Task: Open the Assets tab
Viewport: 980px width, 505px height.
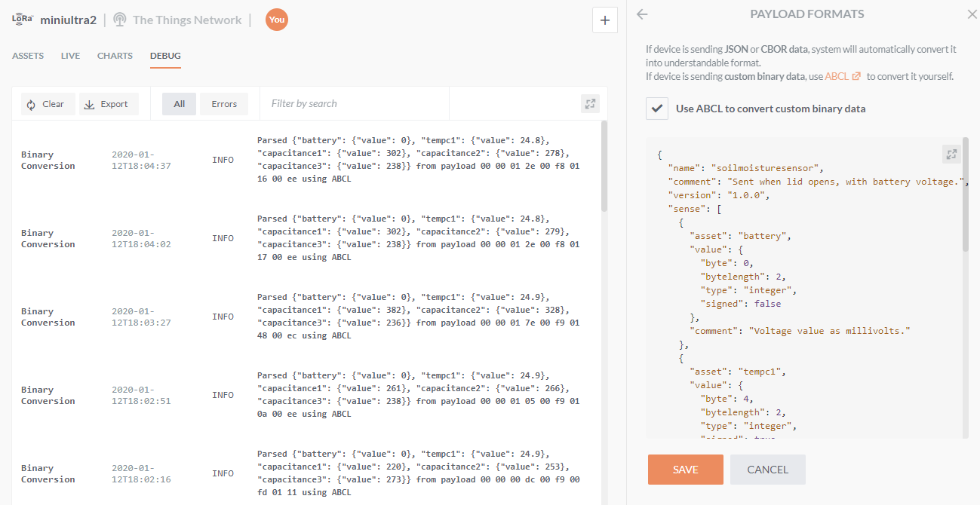Action: point(28,56)
